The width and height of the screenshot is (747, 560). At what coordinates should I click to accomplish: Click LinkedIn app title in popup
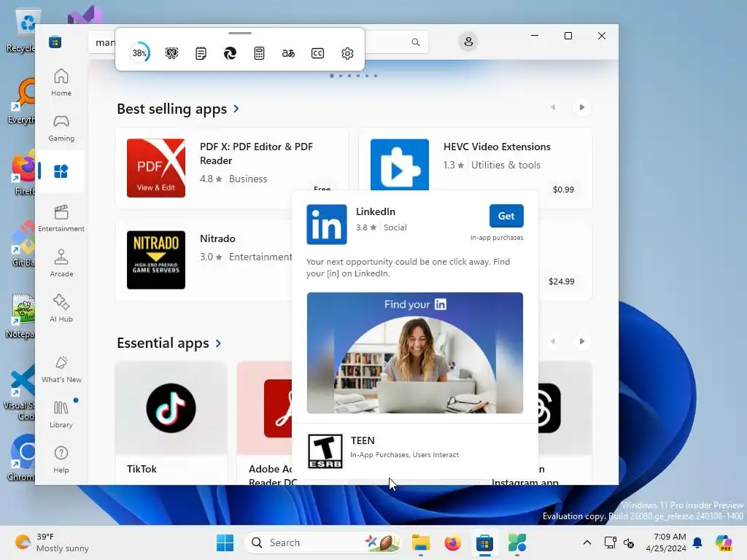pos(376,211)
